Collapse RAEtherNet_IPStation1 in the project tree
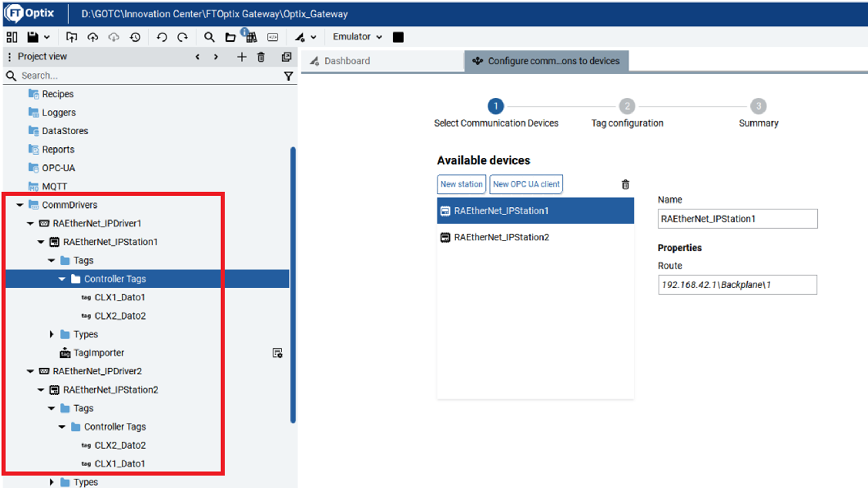868x488 pixels. click(x=41, y=242)
